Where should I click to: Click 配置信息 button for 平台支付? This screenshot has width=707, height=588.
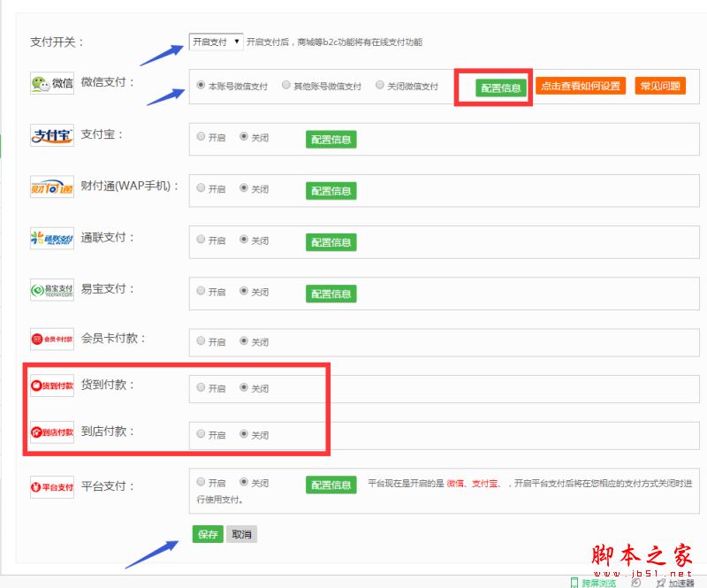(x=331, y=485)
